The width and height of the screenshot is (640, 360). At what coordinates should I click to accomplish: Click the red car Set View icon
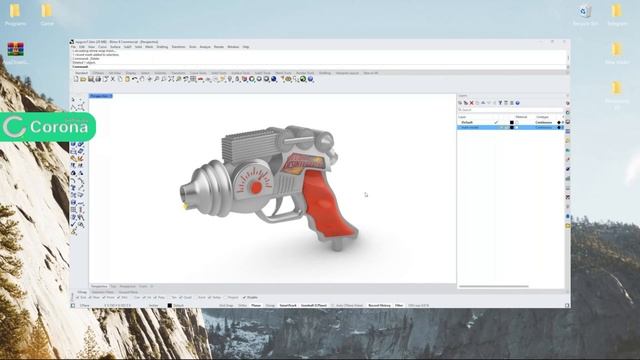(200, 79)
